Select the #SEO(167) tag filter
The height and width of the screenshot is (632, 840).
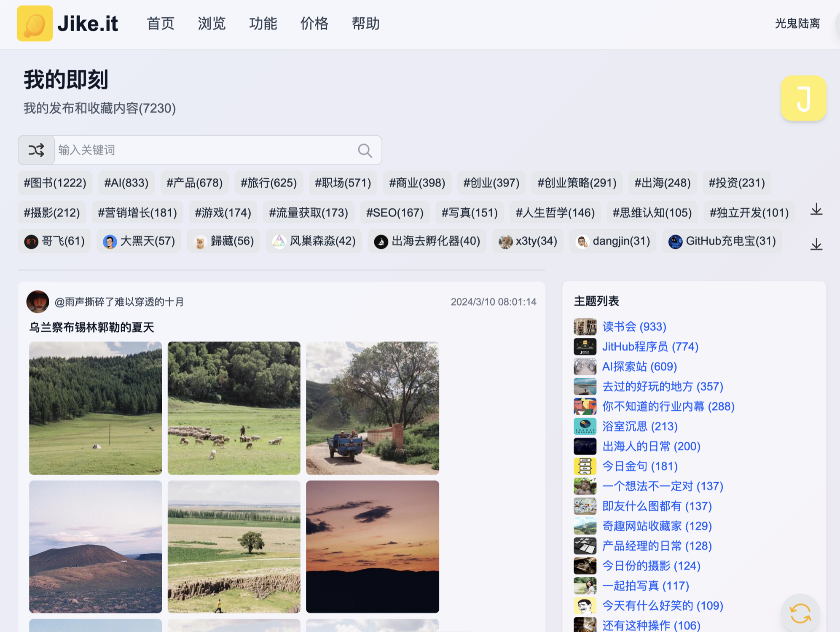tap(395, 212)
